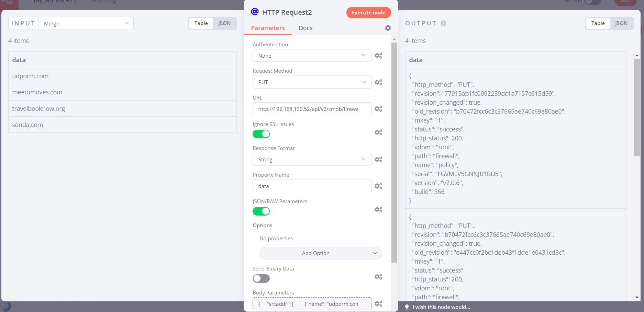Select JSON view in OUTPUT panel

[x=621, y=23]
